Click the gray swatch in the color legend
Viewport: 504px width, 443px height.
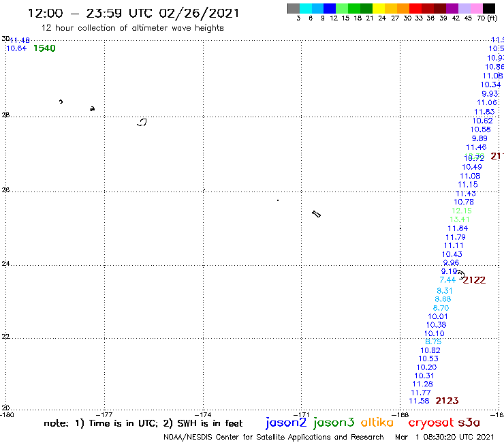coord(294,8)
